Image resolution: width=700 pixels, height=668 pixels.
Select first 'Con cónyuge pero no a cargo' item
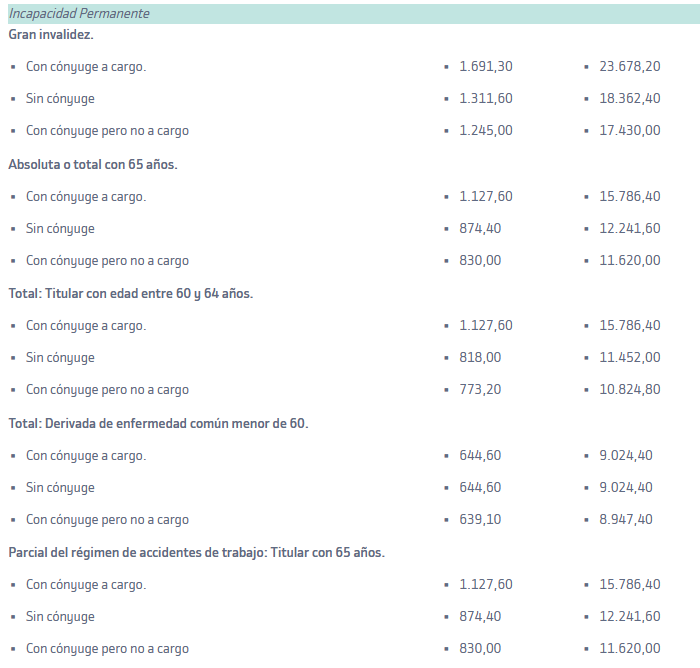click(x=107, y=131)
